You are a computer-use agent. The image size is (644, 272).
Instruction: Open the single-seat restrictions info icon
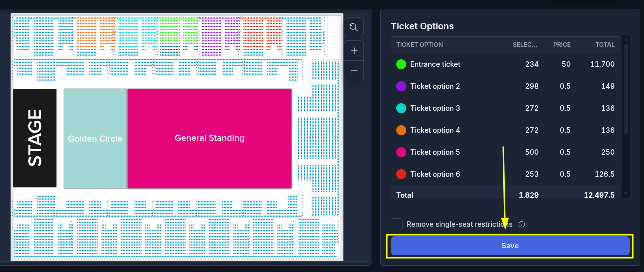coord(522,224)
